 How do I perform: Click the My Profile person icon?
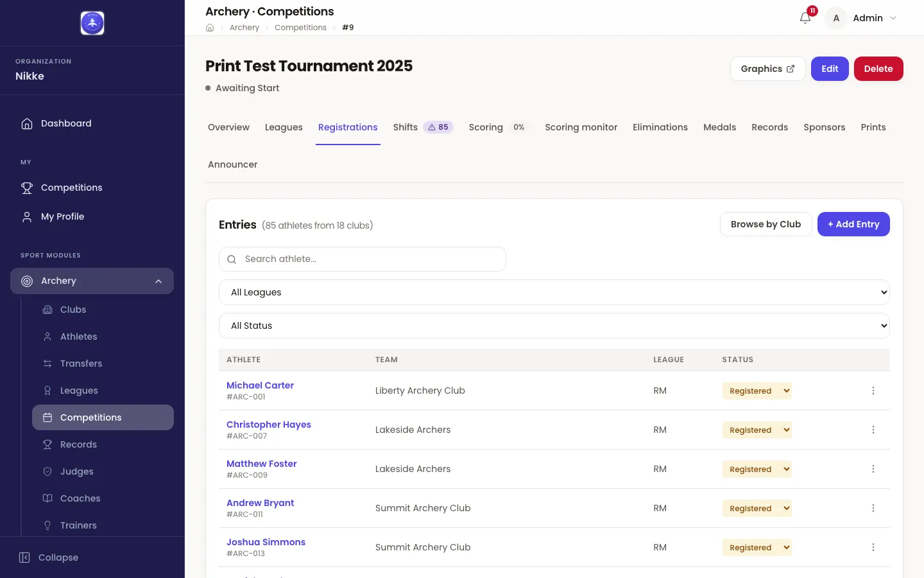pos(27,216)
